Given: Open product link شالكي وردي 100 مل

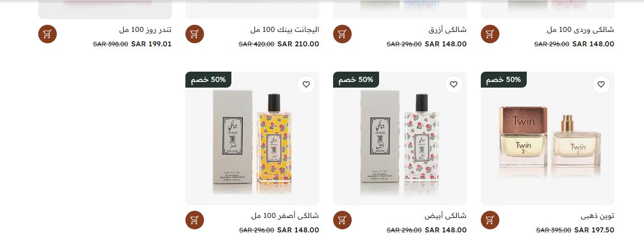Looking at the screenshot, I should [x=580, y=30].
